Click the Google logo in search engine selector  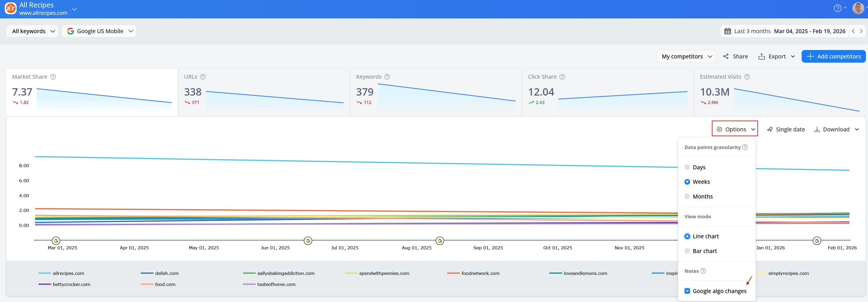pyautogui.click(x=70, y=31)
